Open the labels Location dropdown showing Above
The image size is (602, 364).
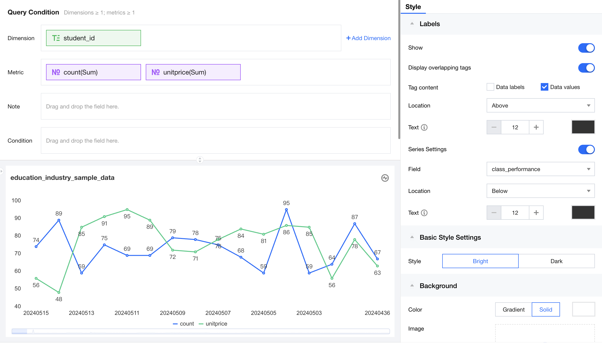click(x=540, y=106)
